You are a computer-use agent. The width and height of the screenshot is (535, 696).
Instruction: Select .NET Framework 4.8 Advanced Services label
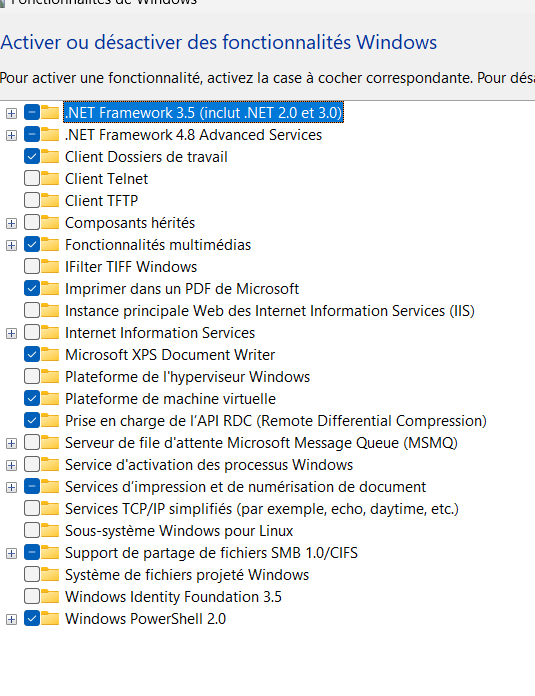click(193, 135)
